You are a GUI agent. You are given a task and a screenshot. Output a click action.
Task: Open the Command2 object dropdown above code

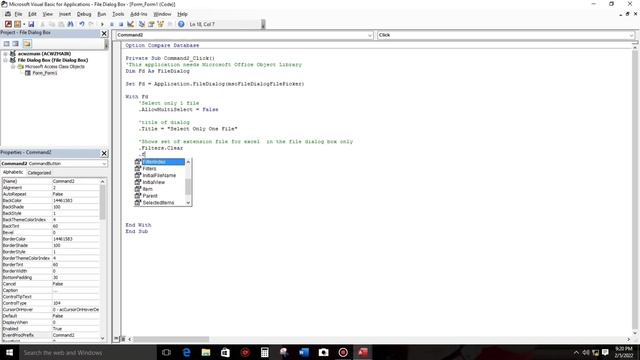click(x=370, y=35)
